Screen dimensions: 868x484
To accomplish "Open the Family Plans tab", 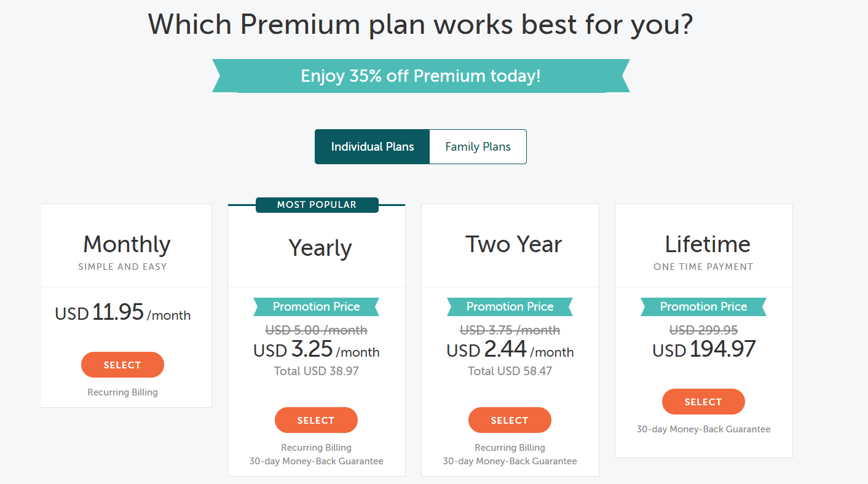I will pyautogui.click(x=478, y=147).
